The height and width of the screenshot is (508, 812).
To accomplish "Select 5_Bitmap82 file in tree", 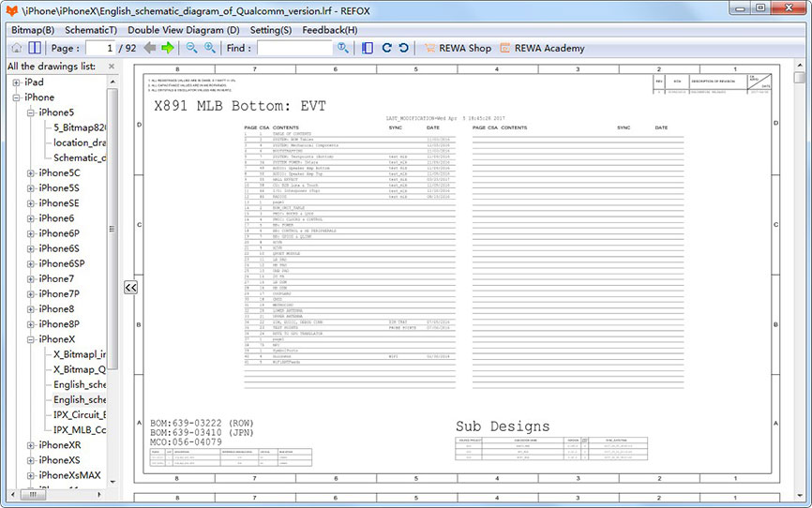I will click(80, 127).
